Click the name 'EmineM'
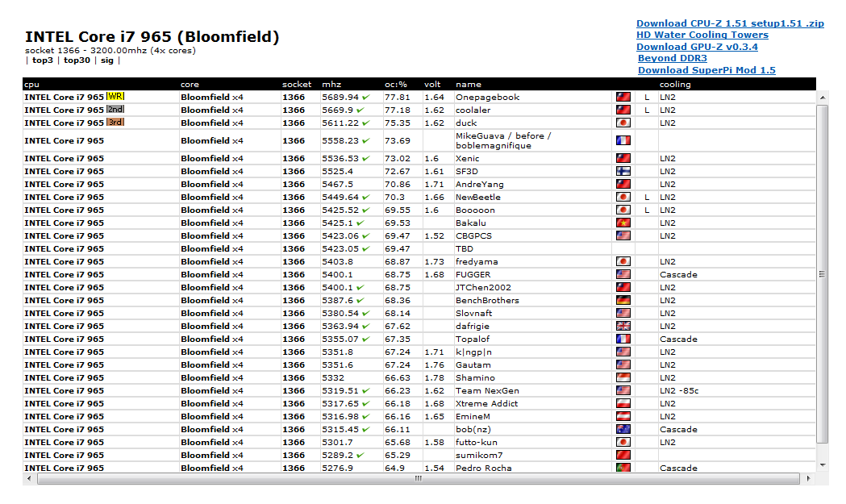The height and width of the screenshot is (504, 846). tap(473, 417)
